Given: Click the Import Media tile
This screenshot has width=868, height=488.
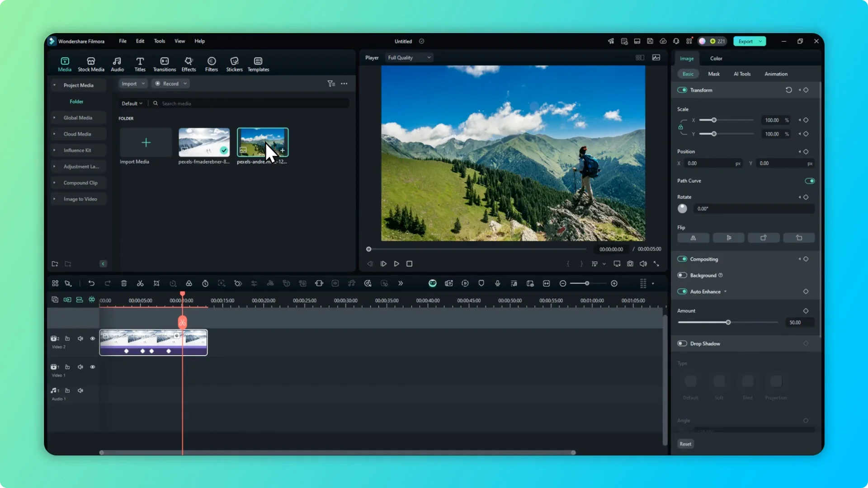Looking at the screenshot, I should tap(146, 143).
